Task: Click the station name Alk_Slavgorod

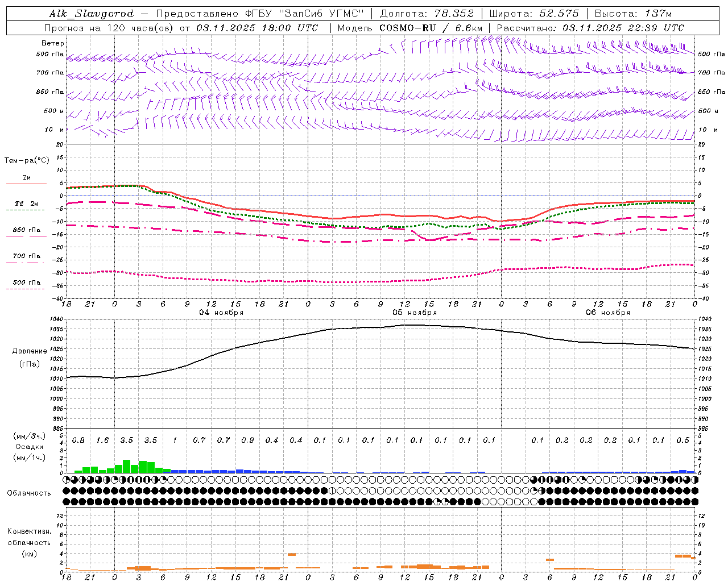Action: click(92, 14)
